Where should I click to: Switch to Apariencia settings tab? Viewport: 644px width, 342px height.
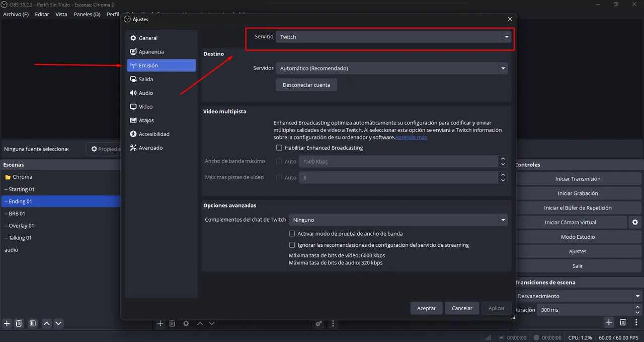pyautogui.click(x=161, y=52)
